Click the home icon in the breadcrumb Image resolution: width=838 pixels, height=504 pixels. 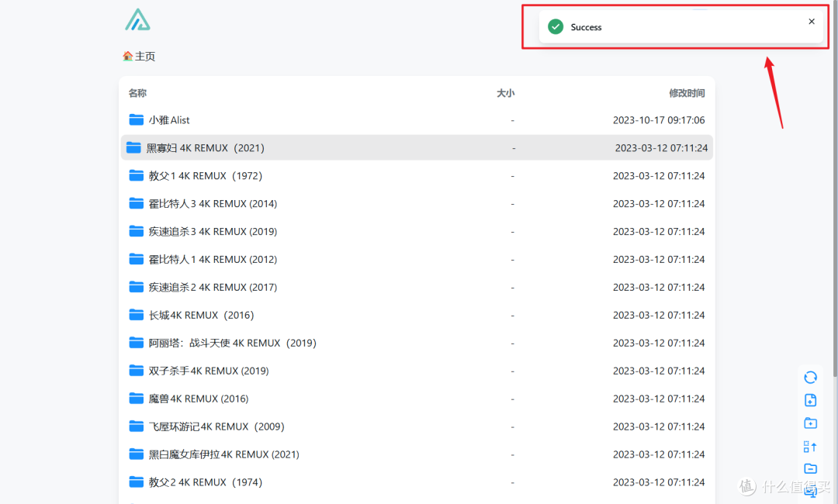128,57
